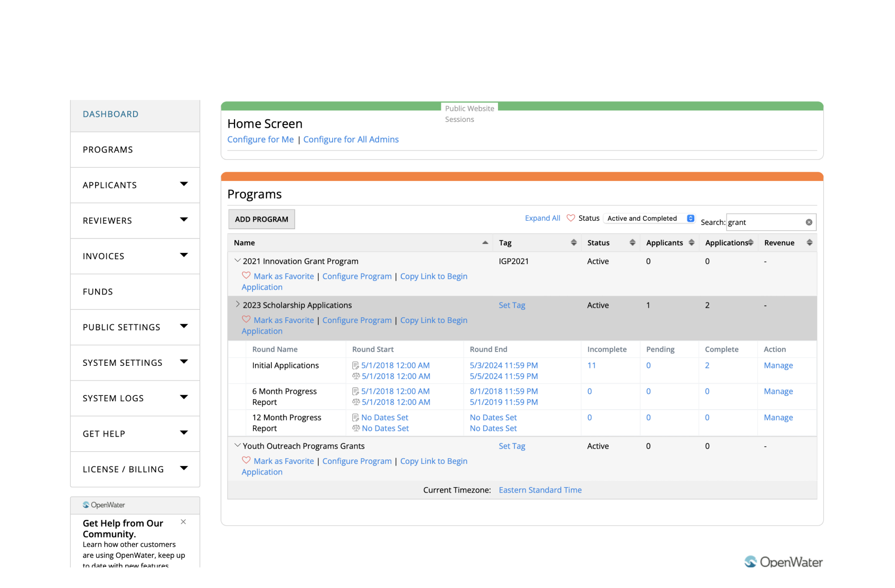Toggle the 2023 Scholarship Applications row chevron
The height and width of the screenshot is (588, 895).
point(238,305)
